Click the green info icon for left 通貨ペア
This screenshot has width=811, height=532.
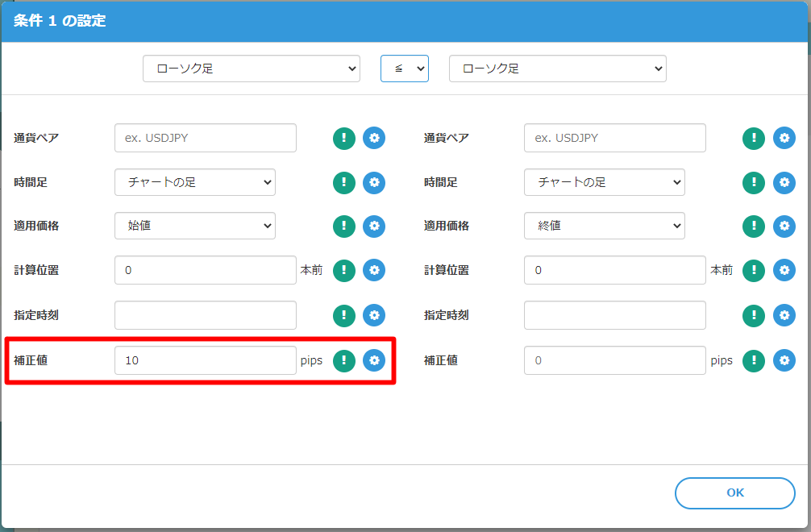coord(344,138)
